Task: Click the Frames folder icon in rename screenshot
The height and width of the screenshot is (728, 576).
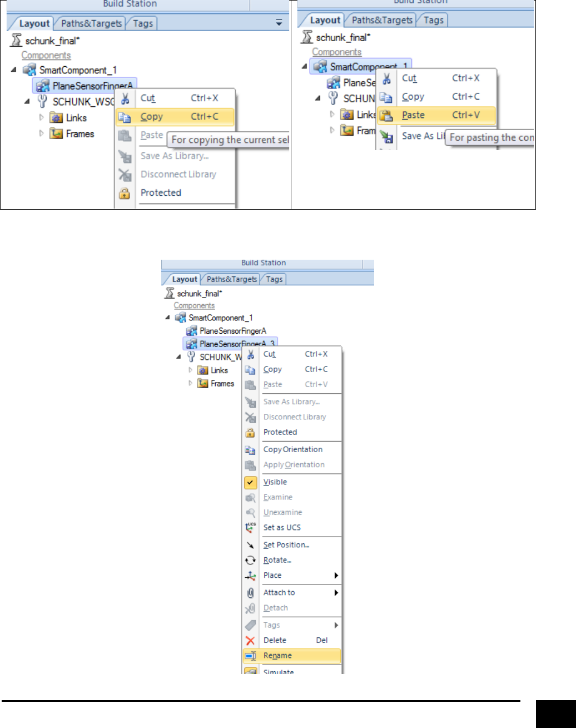Action: click(x=203, y=383)
